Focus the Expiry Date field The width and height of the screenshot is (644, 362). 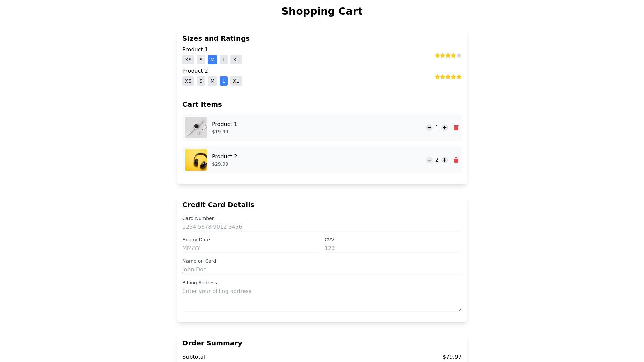251,248
